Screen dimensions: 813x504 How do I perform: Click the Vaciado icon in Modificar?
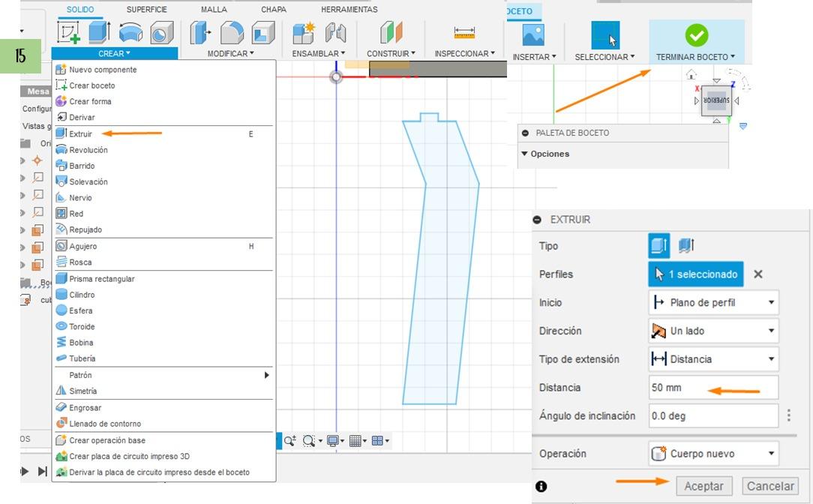[x=263, y=33]
